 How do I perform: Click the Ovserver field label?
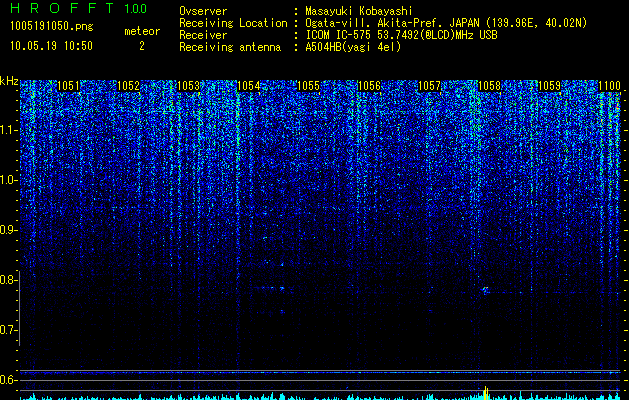coord(203,11)
